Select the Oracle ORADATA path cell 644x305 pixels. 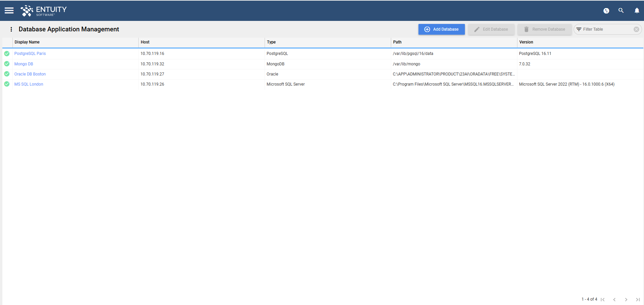click(454, 74)
